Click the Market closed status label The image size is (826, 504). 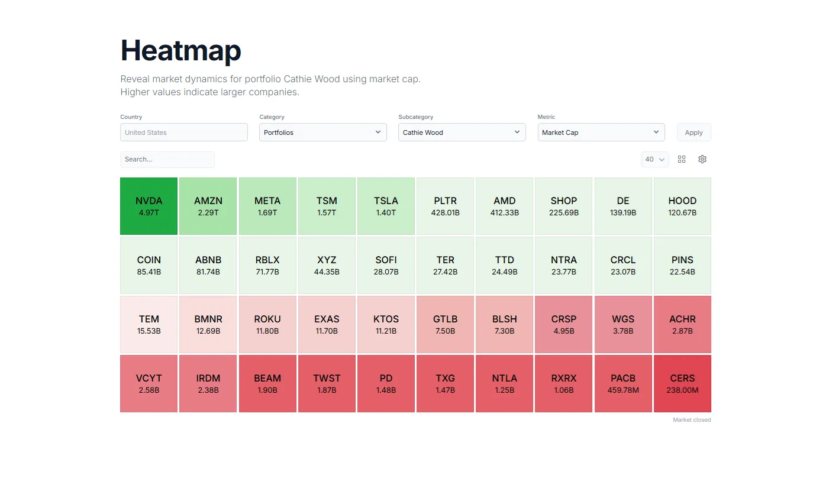[x=692, y=419]
